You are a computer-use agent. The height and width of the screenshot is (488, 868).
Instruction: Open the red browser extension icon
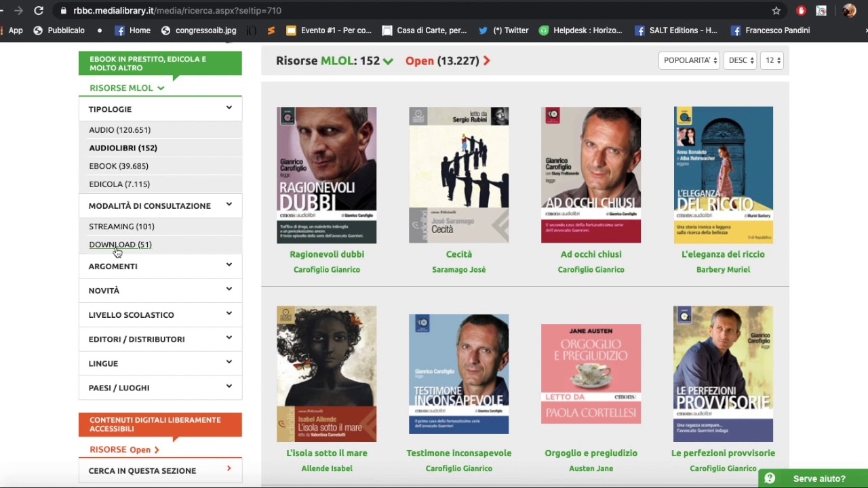(801, 11)
